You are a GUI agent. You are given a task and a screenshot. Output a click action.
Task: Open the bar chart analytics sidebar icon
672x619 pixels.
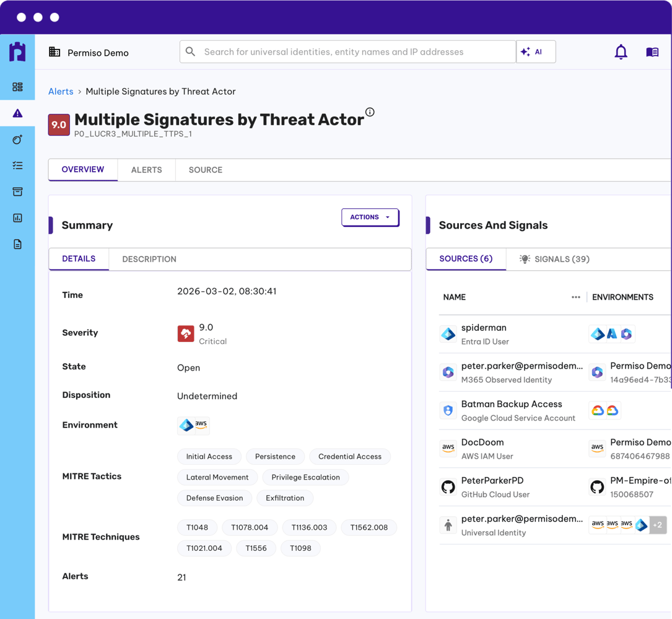(x=17, y=217)
